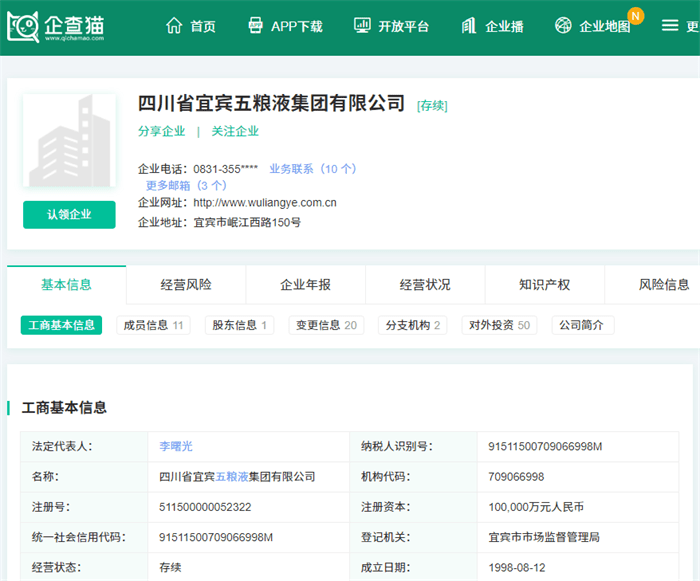Click establishment date 1998-08-12

coord(517,568)
